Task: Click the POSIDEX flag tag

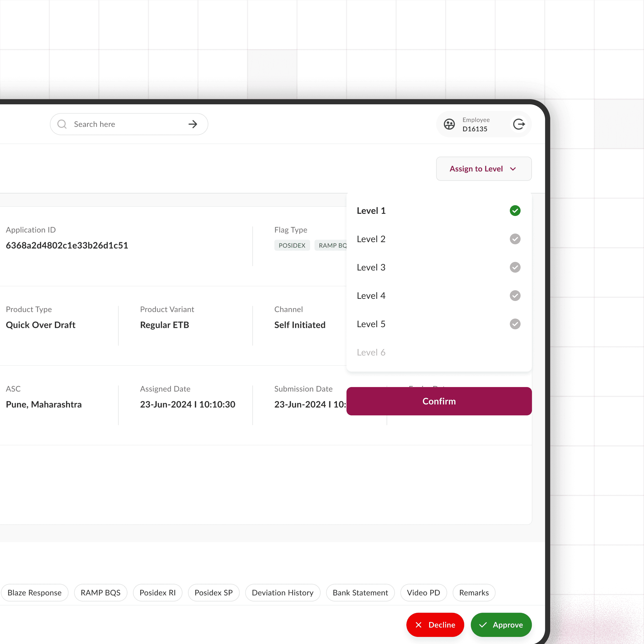Action: [292, 245]
